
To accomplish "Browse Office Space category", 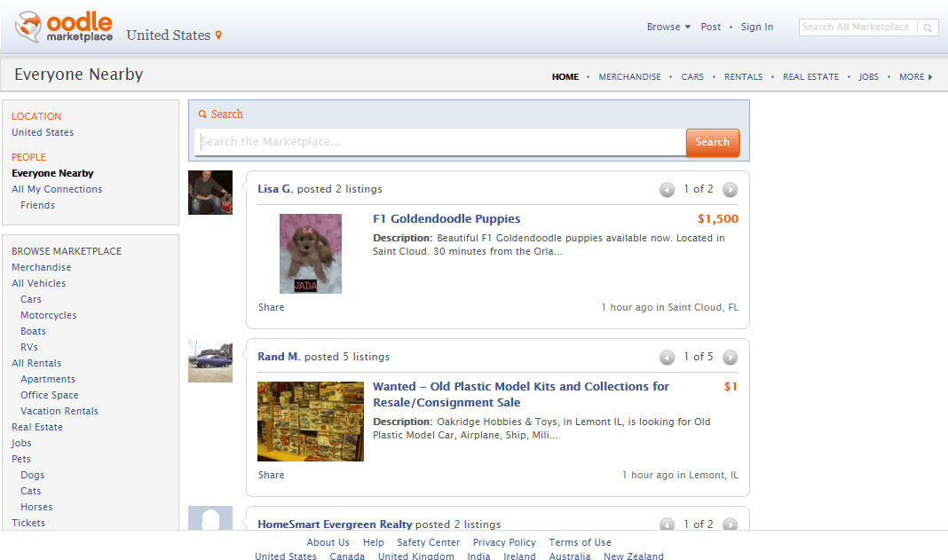I will [50, 395].
